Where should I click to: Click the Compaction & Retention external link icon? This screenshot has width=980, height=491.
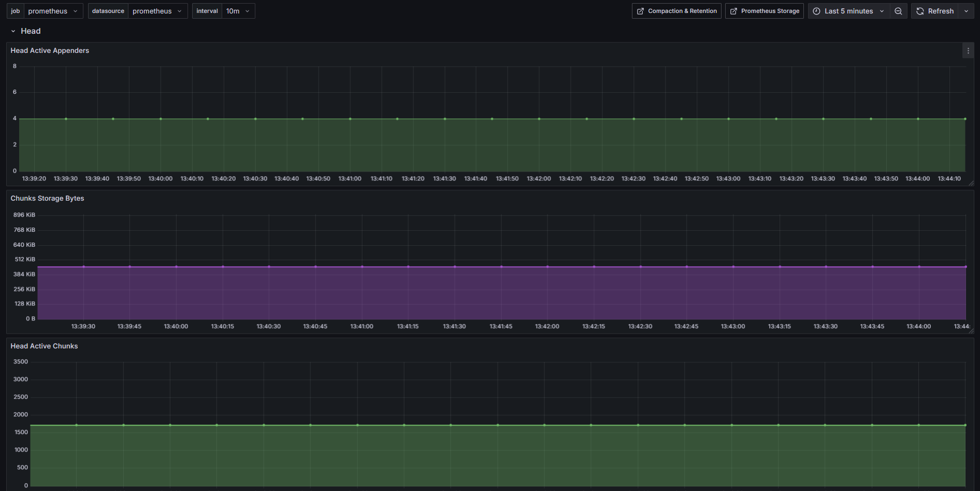point(641,11)
